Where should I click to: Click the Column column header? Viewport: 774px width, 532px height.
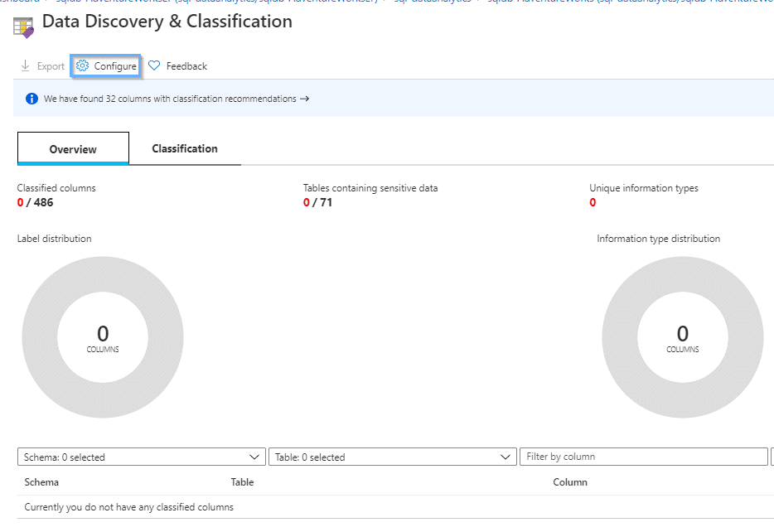570,482
